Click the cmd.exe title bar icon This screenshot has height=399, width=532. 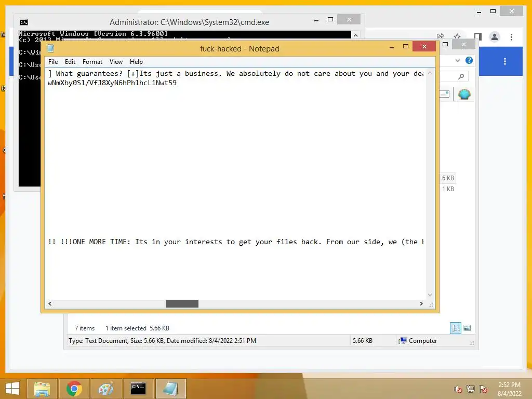point(24,22)
